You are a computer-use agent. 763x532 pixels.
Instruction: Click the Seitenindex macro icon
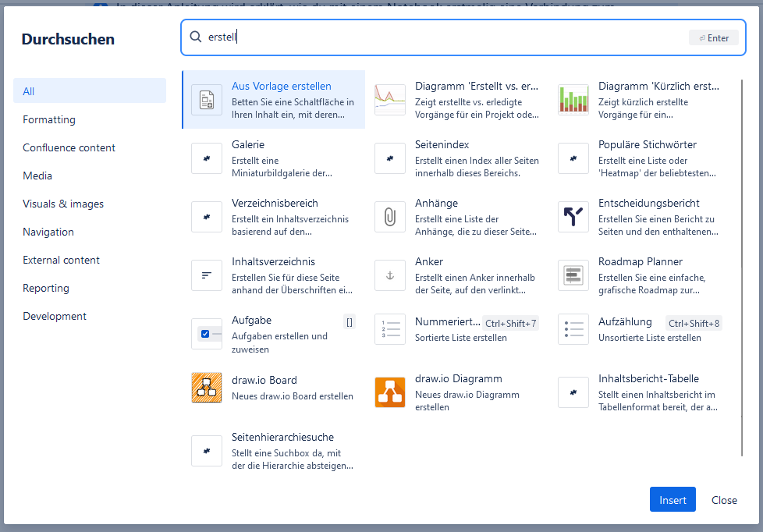390,158
